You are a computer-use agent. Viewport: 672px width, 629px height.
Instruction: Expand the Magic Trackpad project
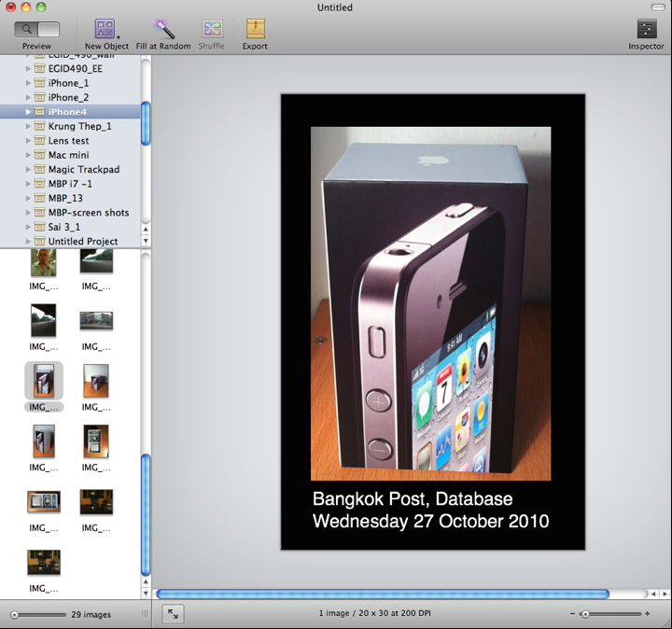click(x=28, y=169)
